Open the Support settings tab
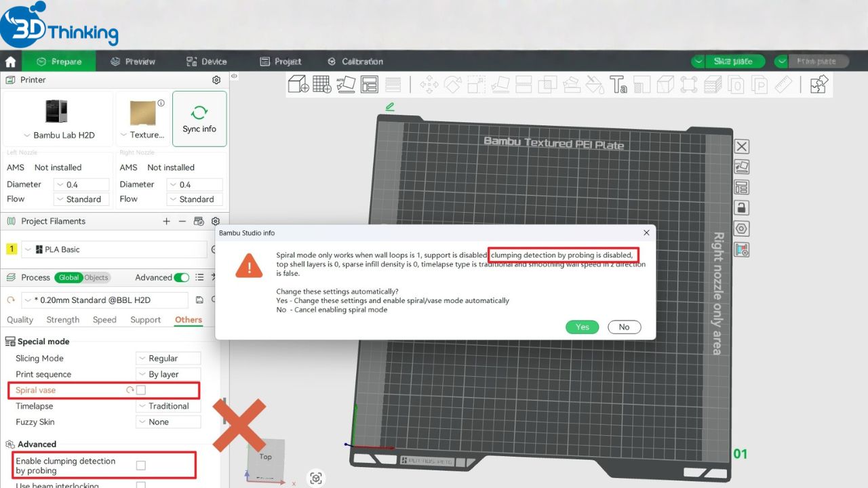The image size is (868, 488). (145, 320)
